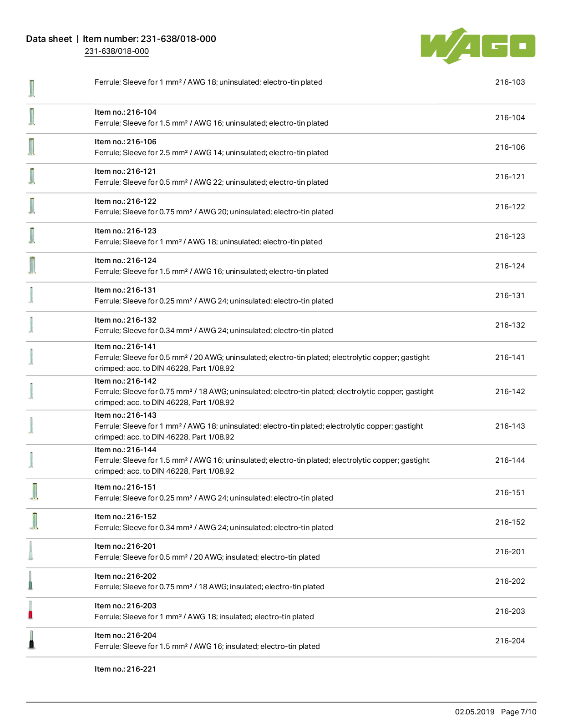The width and height of the screenshot is (563, 728).
Task: Open the 216-152 item number on right
Action: click(510, 522)
